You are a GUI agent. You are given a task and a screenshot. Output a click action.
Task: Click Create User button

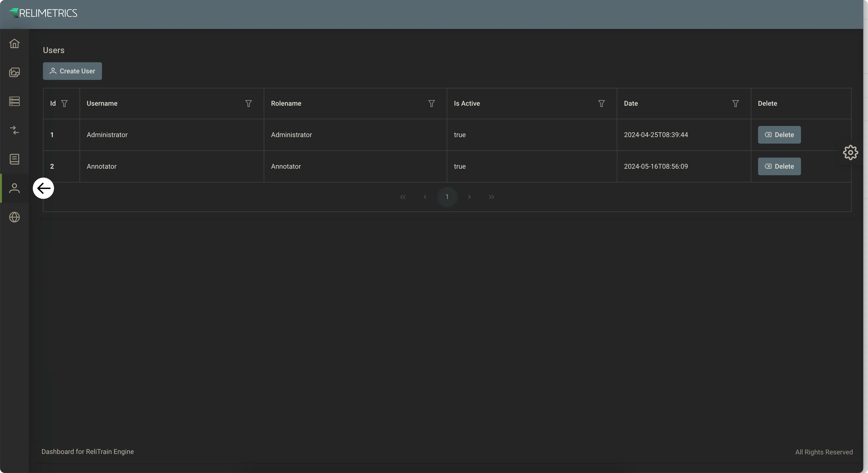click(72, 71)
